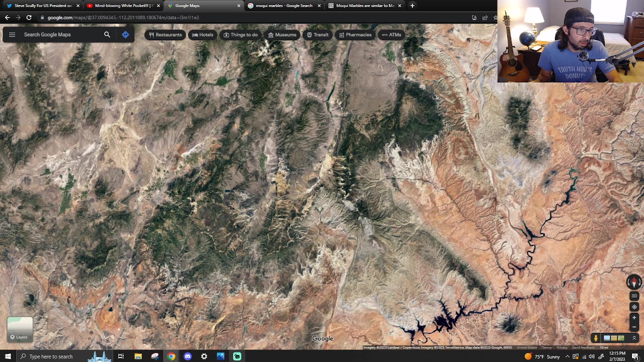The image size is (644, 362).
Task: Open the volume control in system tray
Action: pyautogui.click(x=592, y=356)
